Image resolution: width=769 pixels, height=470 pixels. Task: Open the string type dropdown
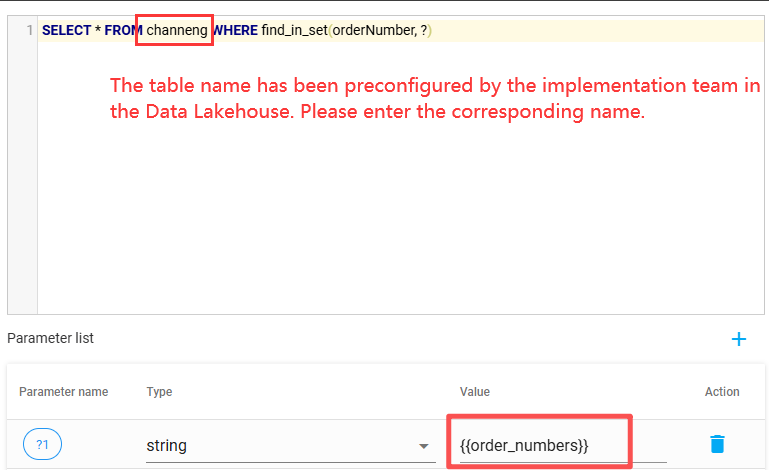click(x=280, y=445)
